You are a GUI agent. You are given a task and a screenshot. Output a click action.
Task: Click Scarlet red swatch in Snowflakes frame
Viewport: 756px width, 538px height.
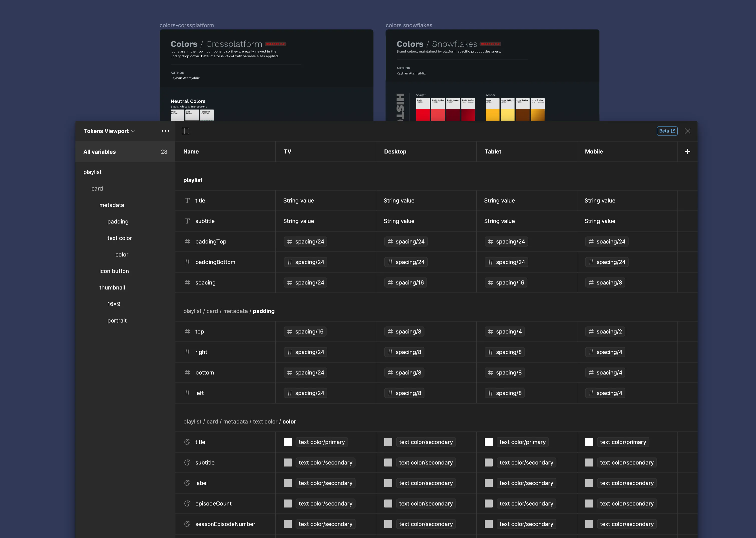tap(423, 114)
